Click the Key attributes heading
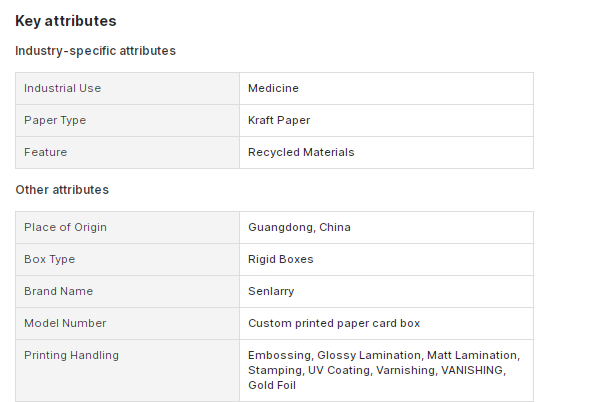This screenshot has width=605, height=402. click(66, 21)
